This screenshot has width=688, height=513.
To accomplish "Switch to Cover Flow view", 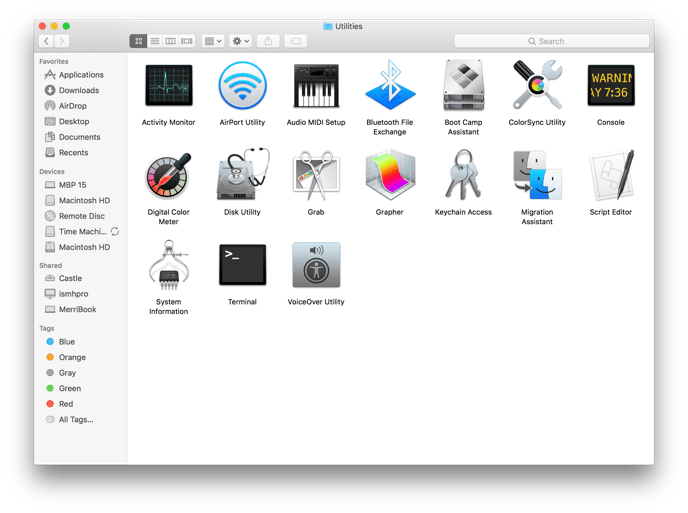I will coord(186,41).
